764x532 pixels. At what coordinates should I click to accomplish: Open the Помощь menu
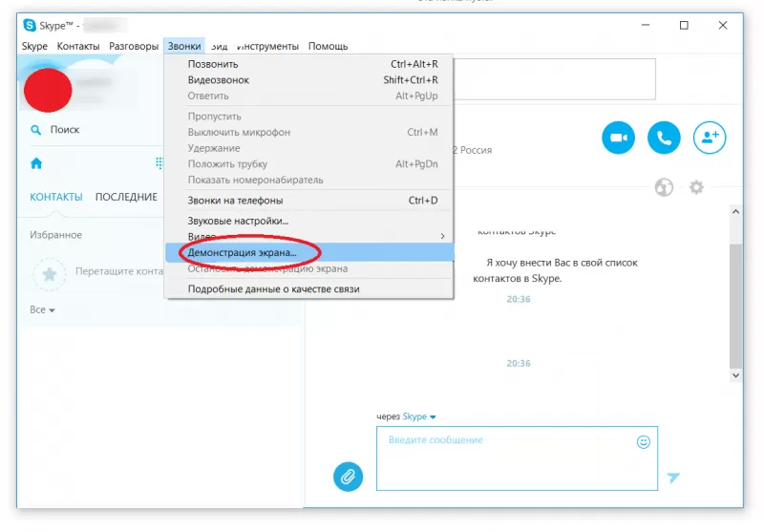(328, 46)
